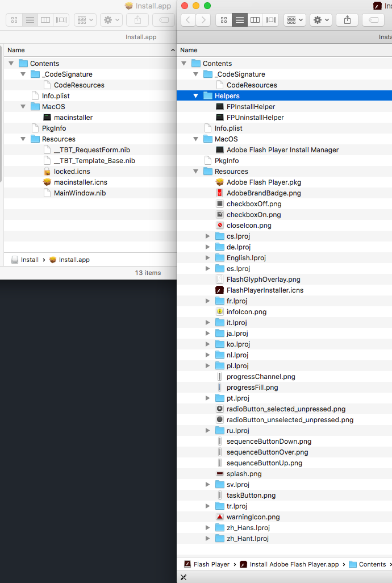The height and width of the screenshot is (583, 392).
Task: Select the Adobe Flash Player.pkg icon
Action: pyautogui.click(x=220, y=182)
